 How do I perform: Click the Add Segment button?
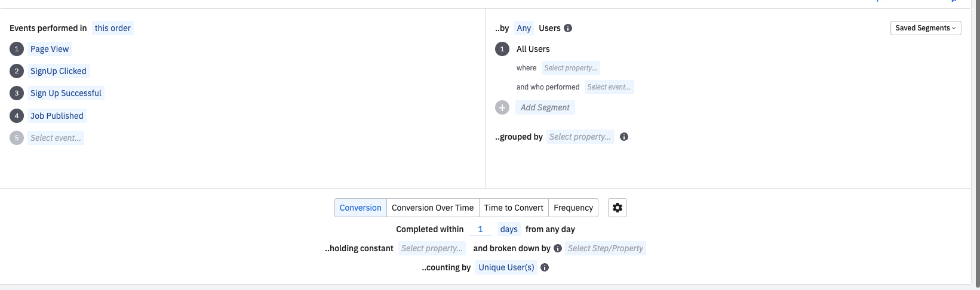point(545,107)
